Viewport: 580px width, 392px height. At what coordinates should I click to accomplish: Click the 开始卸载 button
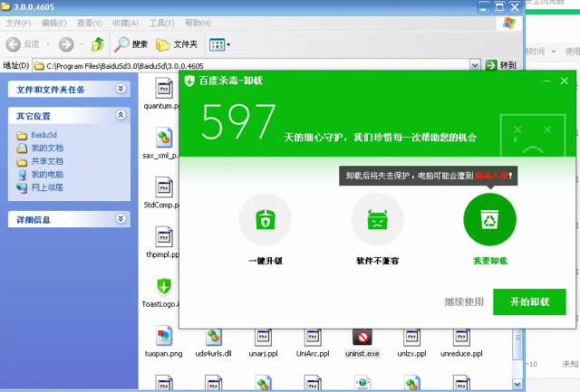(x=529, y=301)
